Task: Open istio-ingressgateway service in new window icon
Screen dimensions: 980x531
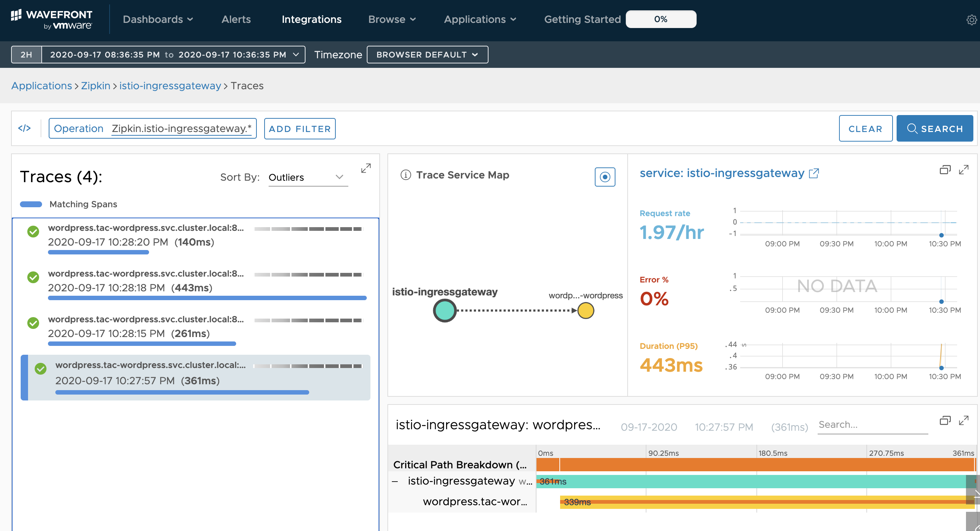Action: point(814,173)
